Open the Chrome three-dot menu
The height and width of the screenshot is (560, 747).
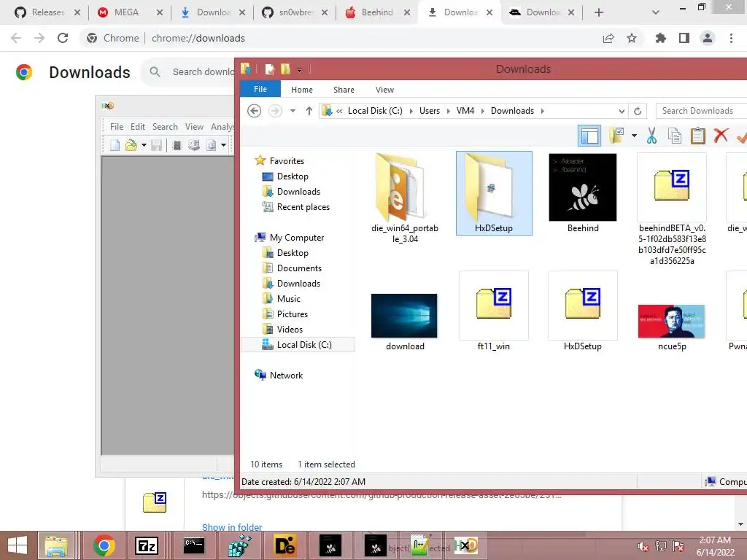pos(731,38)
